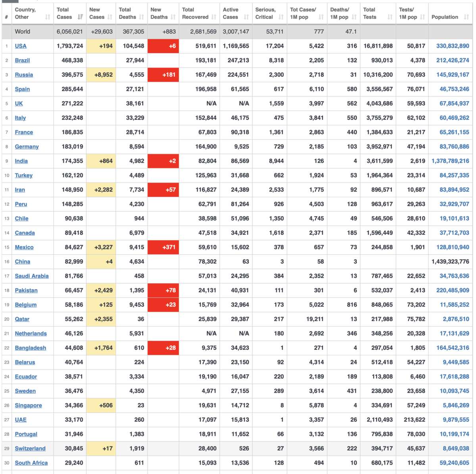
Task: Open the UAE country link
Action: (x=21, y=420)
